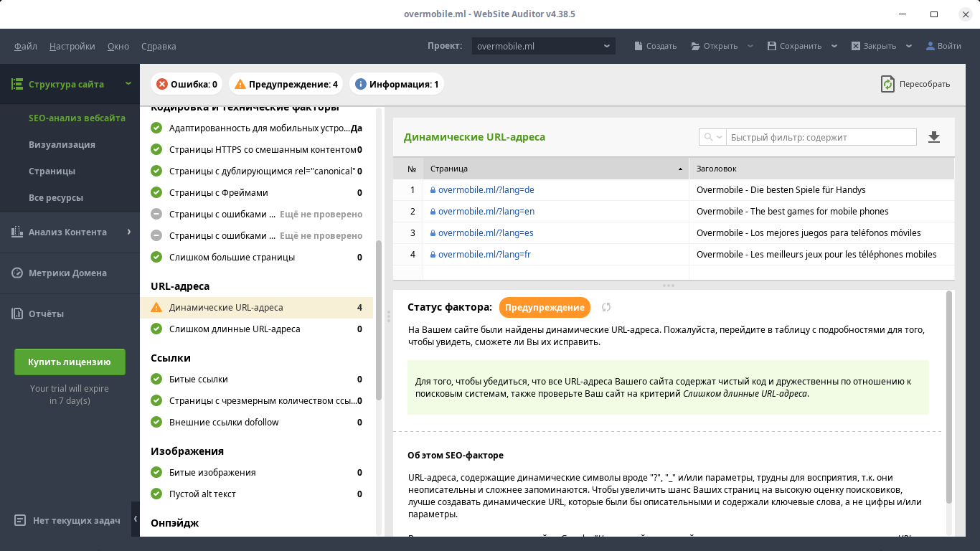Click the Сохранить save icon
The height and width of the screenshot is (551, 980).
click(x=772, y=46)
